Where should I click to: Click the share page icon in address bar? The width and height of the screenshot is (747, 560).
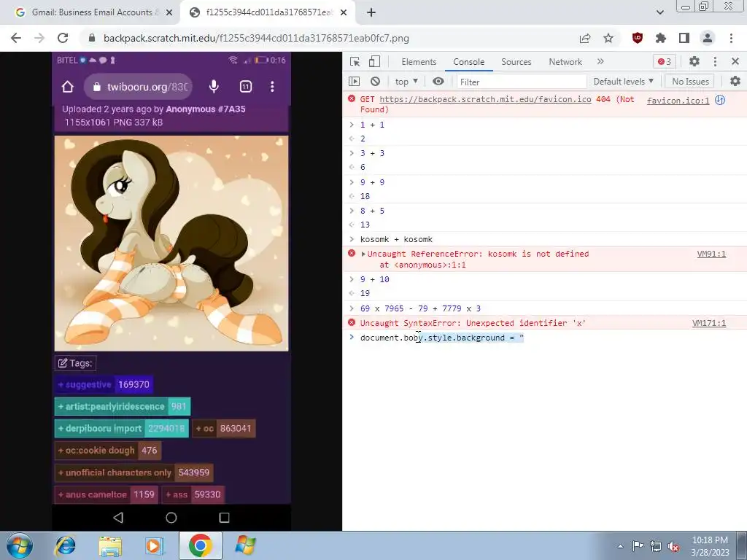585,38
